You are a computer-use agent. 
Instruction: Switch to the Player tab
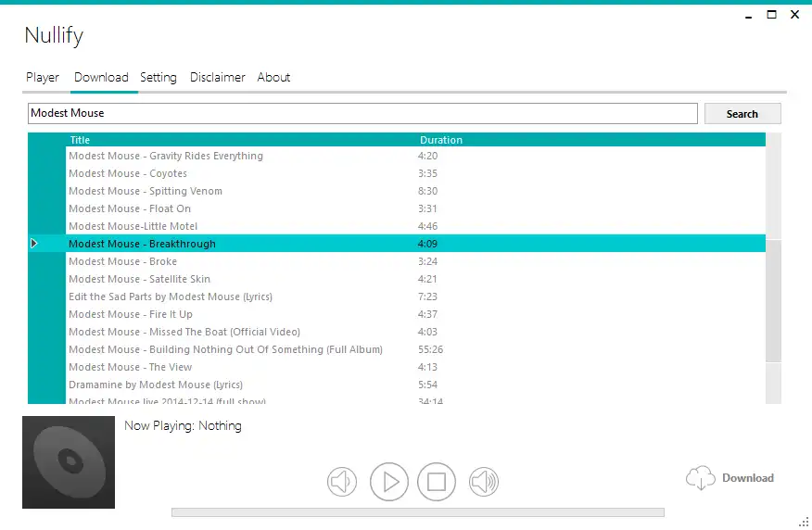coord(43,78)
